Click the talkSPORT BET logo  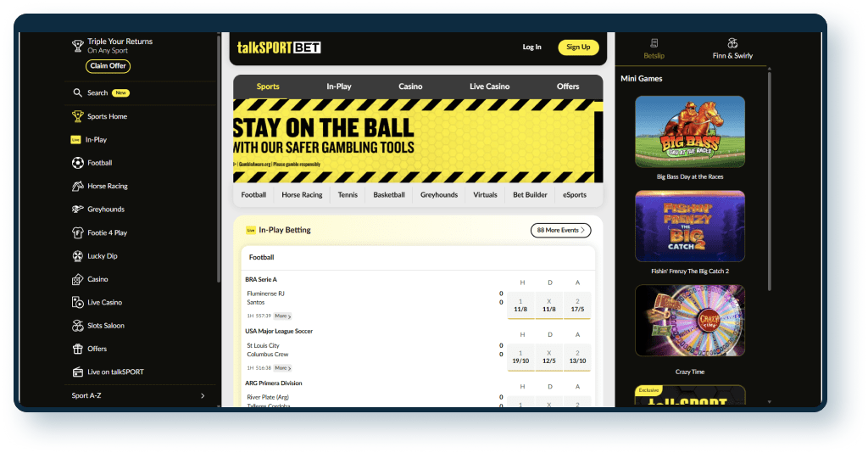click(279, 48)
